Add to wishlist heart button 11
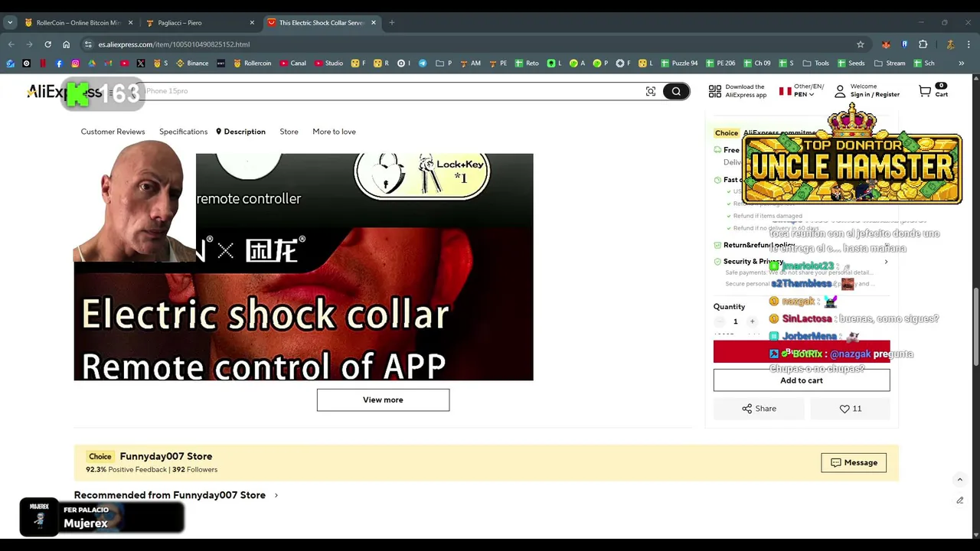 click(850, 409)
